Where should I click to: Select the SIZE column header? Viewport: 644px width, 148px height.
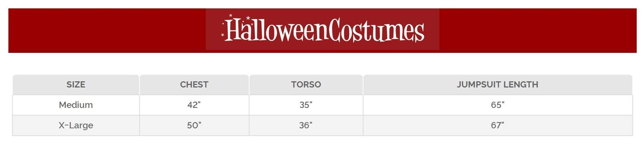pos(76,84)
